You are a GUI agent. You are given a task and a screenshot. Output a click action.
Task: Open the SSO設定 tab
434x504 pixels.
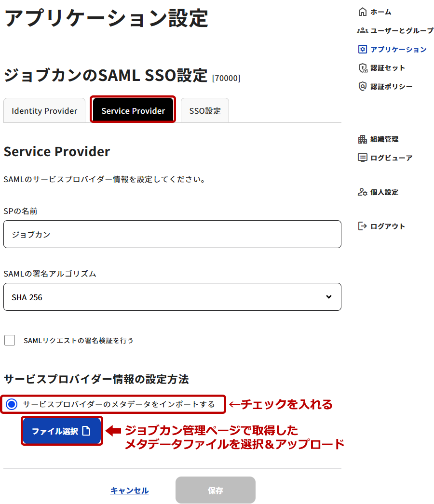click(x=205, y=111)
